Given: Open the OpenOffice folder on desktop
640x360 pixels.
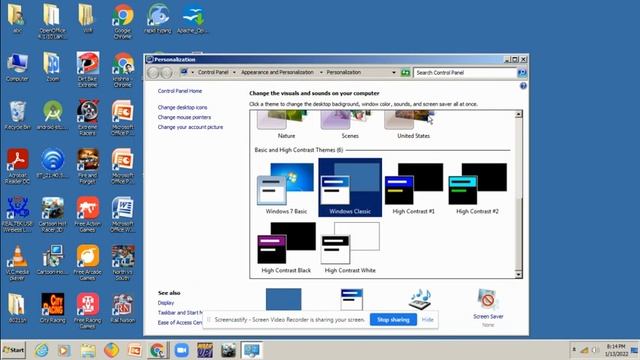Looking at the screenshot, I should (52, 21).
